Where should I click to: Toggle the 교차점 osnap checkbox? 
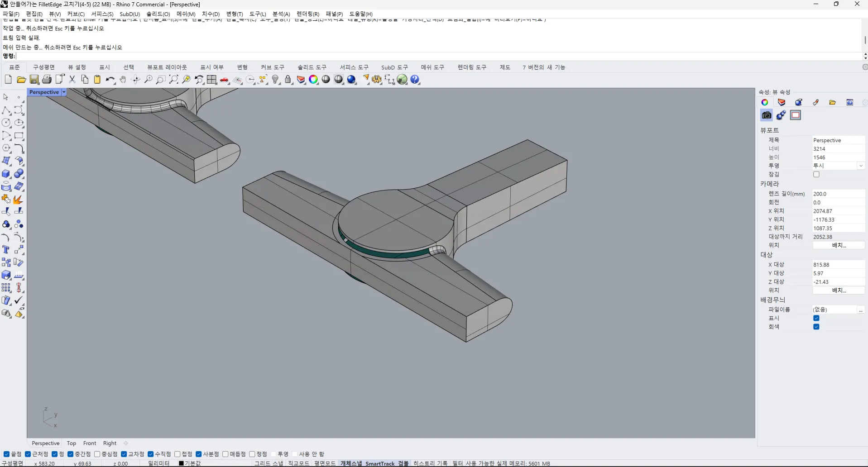(124, 454)
